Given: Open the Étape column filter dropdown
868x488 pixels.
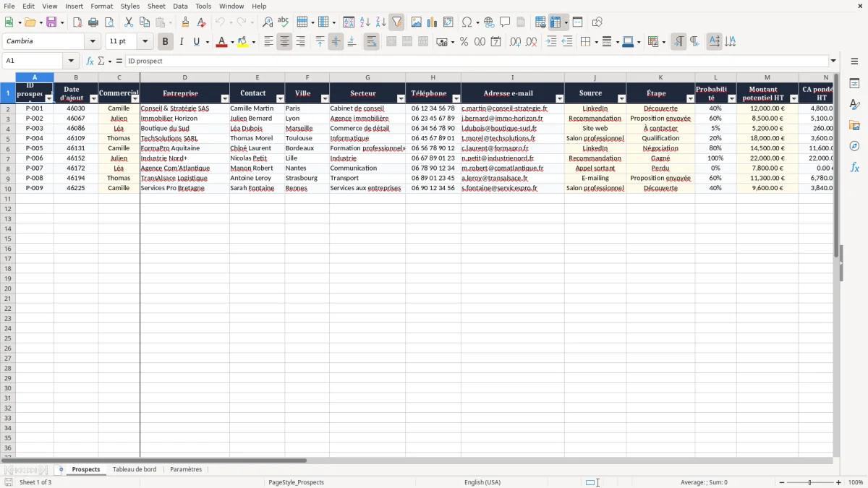Looking at the screenshot, I should click(690, 98).
